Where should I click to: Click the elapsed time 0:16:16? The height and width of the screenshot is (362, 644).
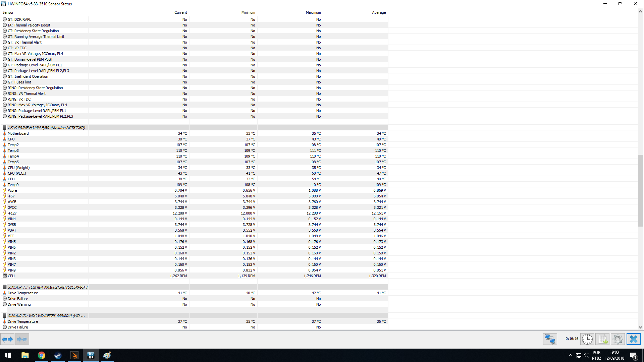click(x=572, y=339)
